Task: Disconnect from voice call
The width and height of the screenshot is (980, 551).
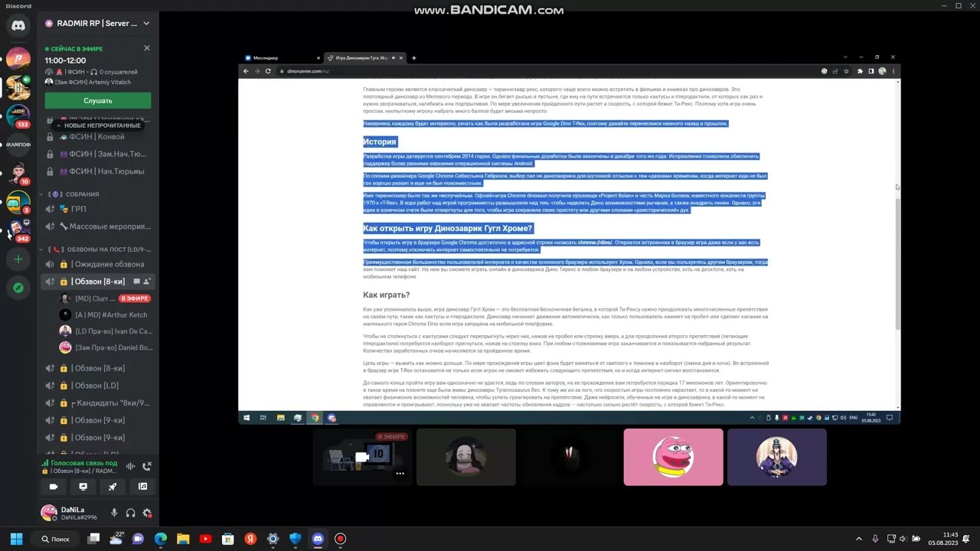Action: pos(147,465)
